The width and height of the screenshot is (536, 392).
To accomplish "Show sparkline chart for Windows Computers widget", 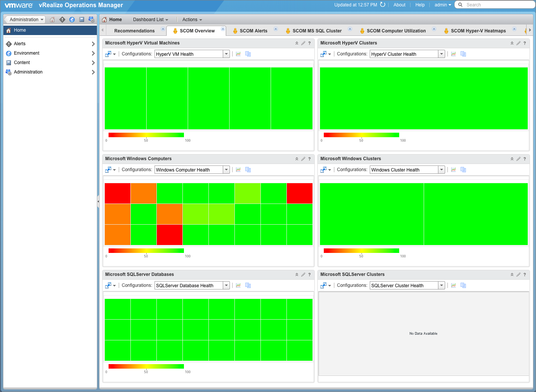I will point(238,170).
